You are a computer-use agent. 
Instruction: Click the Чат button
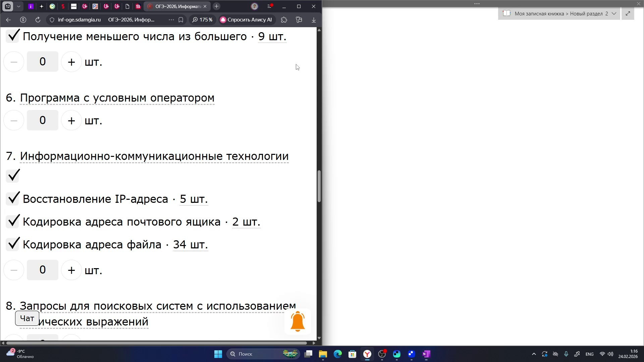click(x=27, y=318)
